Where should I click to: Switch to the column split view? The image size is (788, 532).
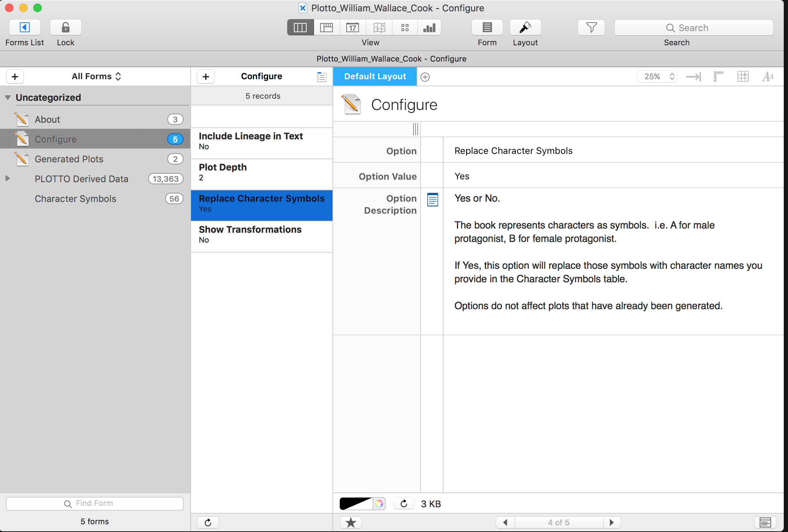coord(300,28)
